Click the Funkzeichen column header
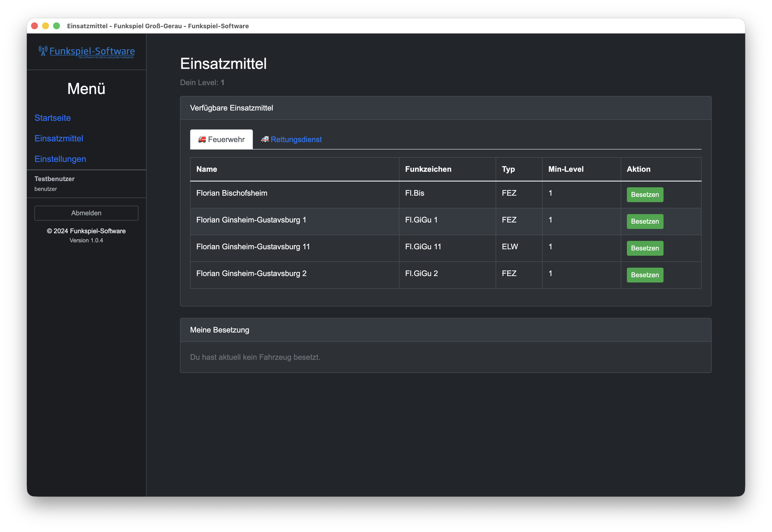Image resolution: width=772 pixels, height=532 pixels. pos(428,169)
